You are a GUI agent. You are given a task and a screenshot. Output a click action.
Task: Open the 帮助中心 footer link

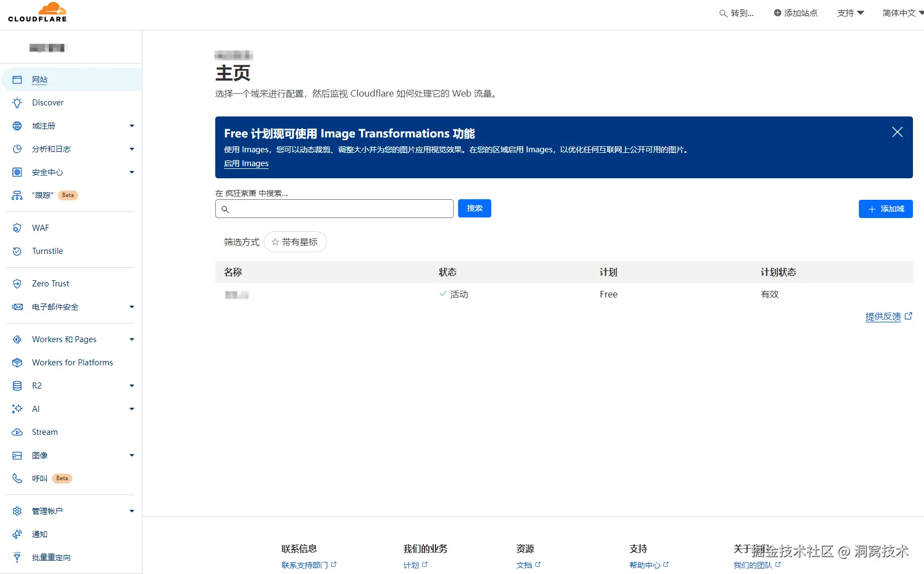pyautogui.click(x=649, y=565)
